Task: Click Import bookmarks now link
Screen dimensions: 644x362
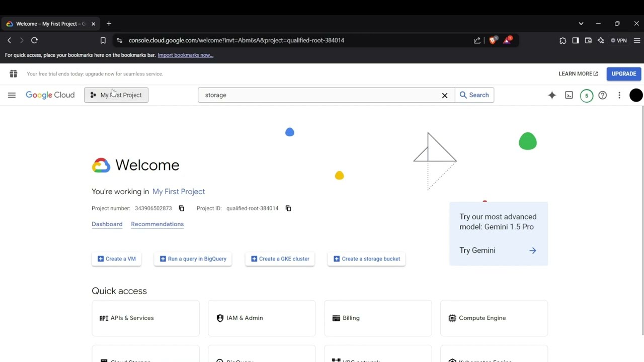Action: (x=186, y=55)
